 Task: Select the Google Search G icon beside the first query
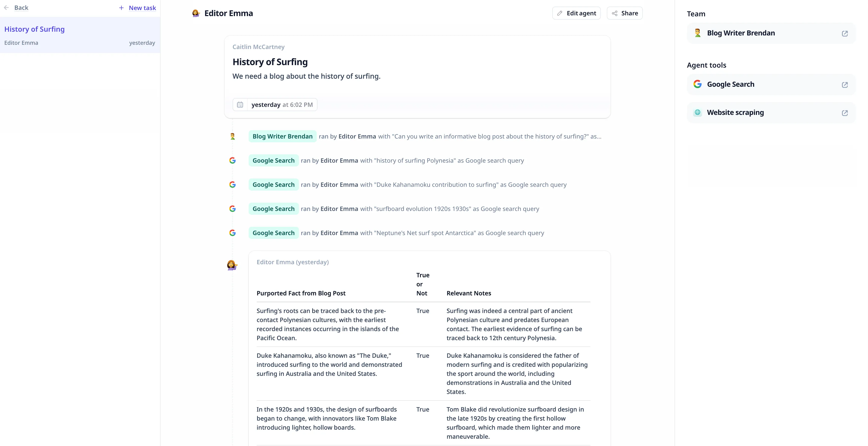point(233,160)
